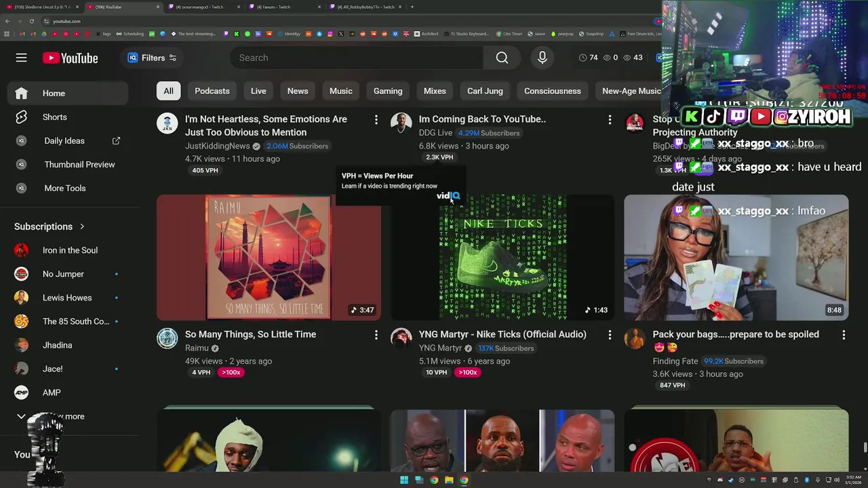Viewport: 868px width, 488px height.
Task: Click Daily Ideas external link icon
Action: point(116,141)
